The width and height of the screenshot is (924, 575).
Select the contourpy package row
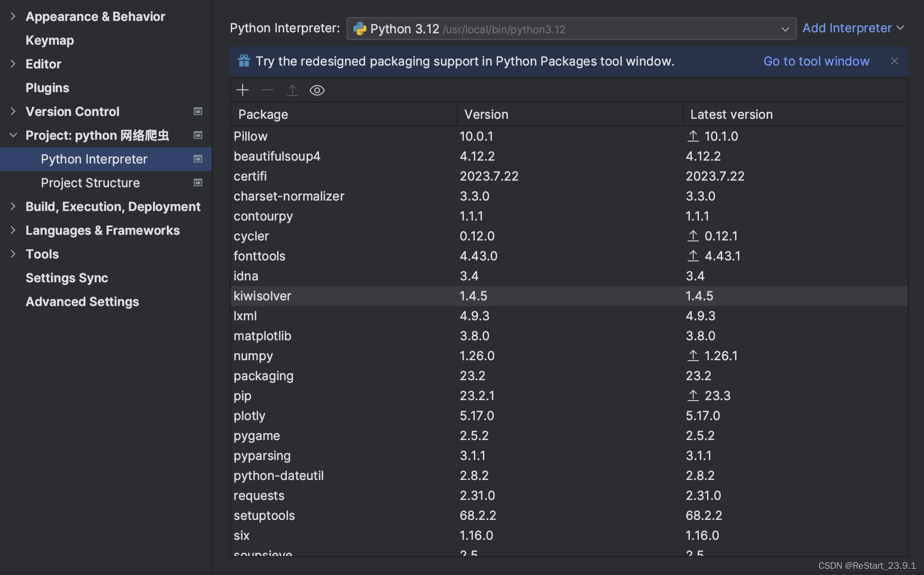click(569, 216)
